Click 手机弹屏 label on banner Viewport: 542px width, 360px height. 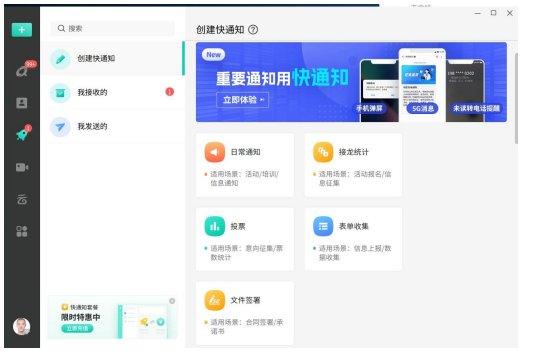pos(369,109)
